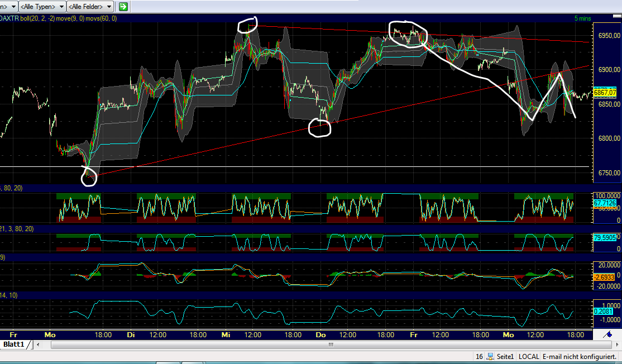622x364 pixels.
Task: Click the 6900,00 price axis label
Action: [609, 70]
